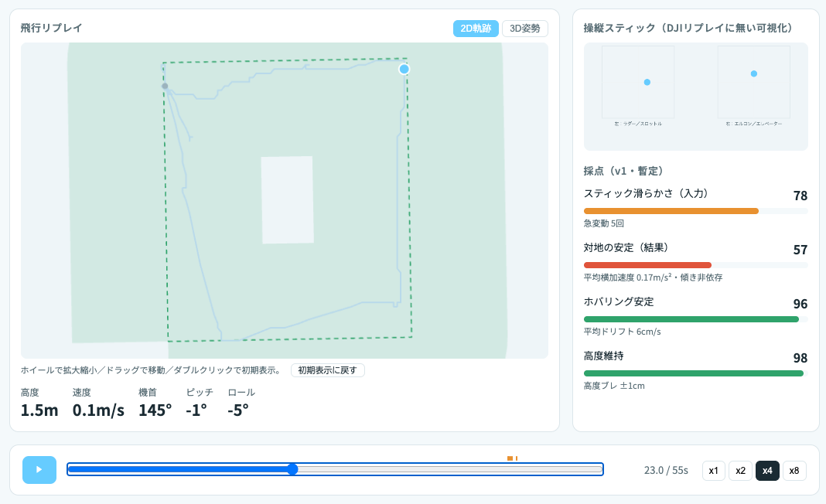Screen dimensions: 826x504
Task: Click the white building rectangle in map center
Action: click(288, 199)
